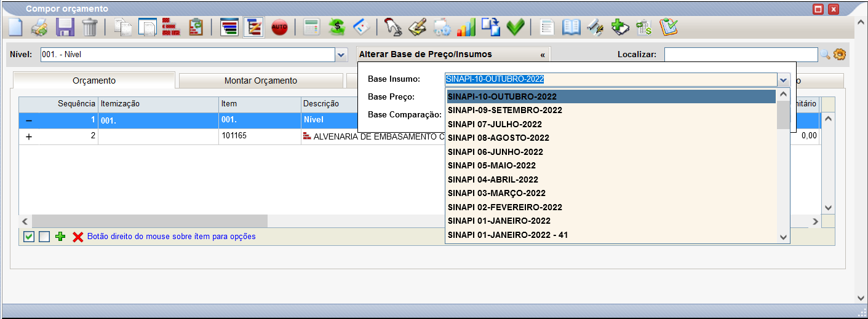Click the printer icon in the toolbar
Viewport: 868px width, 319px height.
click(x=39, y=27)
